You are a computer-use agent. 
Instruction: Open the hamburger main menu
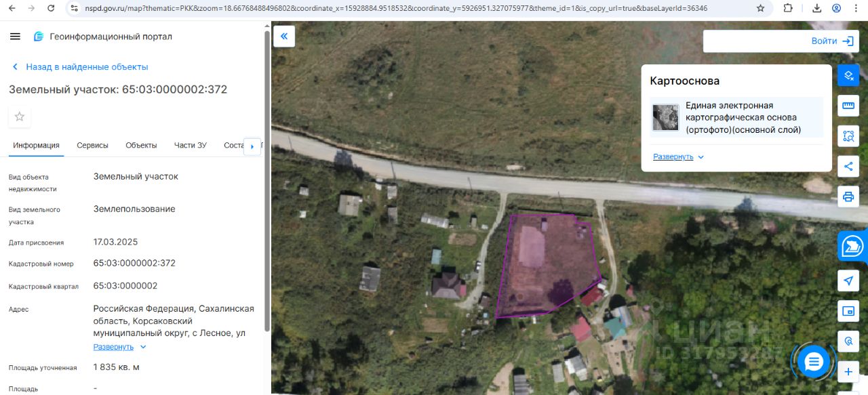coord(15,37)
